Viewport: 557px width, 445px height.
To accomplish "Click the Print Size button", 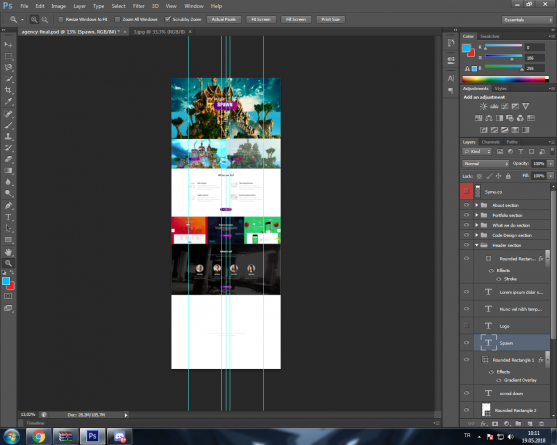I will tap(330, 20).
